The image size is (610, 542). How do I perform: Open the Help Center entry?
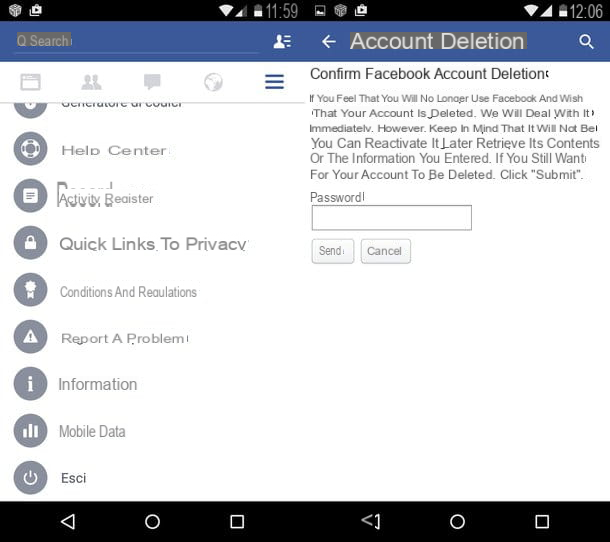[114, 150]
